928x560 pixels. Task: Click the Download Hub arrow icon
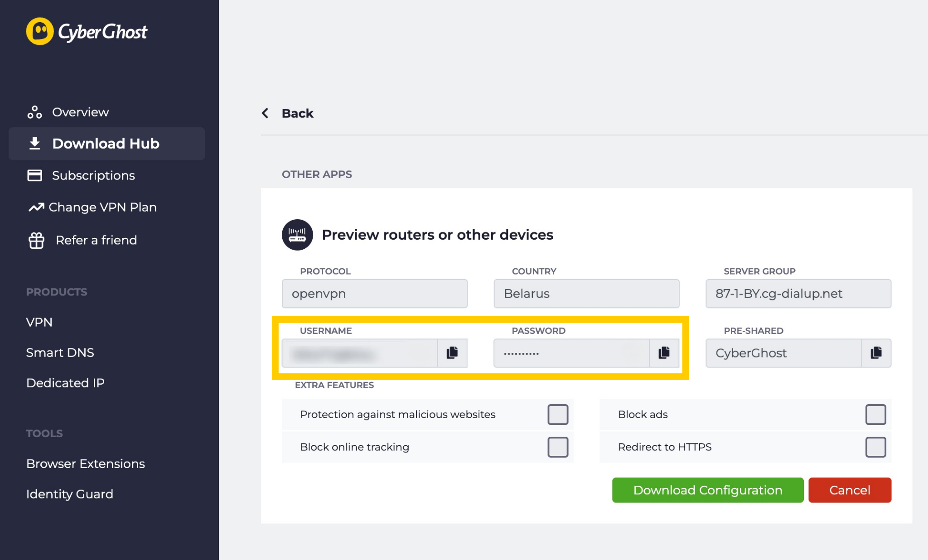(x=35, y=143)
